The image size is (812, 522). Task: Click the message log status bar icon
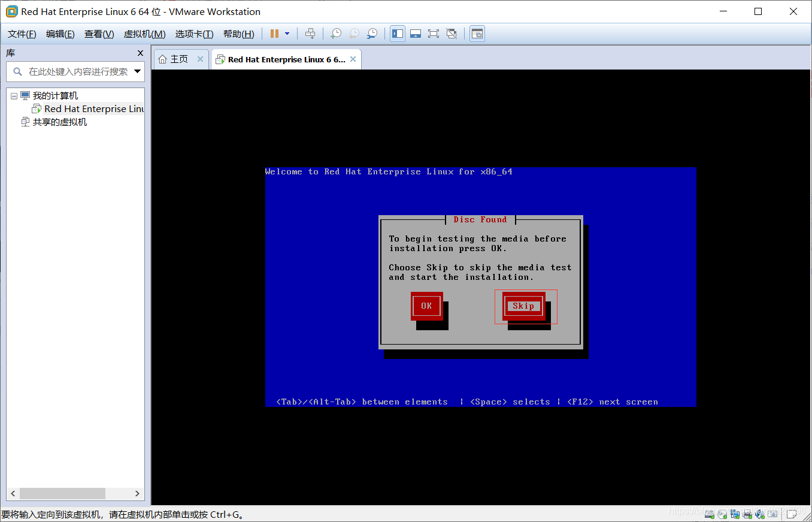coord(792,514)
